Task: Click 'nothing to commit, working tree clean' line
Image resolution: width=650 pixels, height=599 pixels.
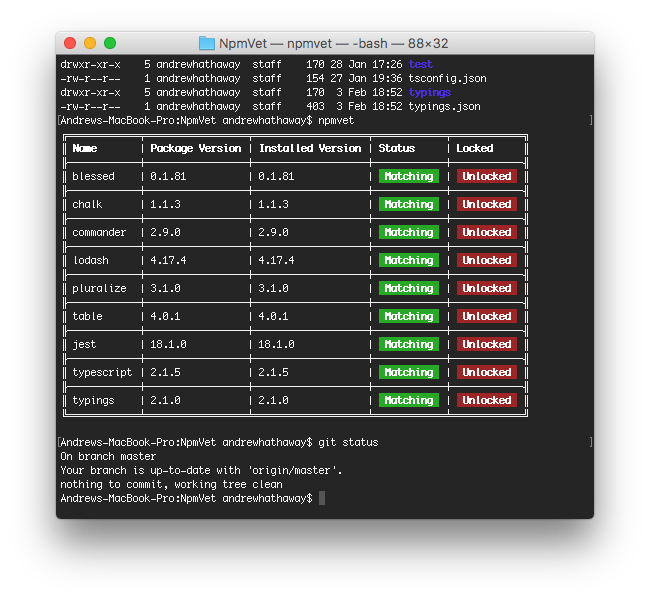Action: pyautogui.click(x=172, y=485)
